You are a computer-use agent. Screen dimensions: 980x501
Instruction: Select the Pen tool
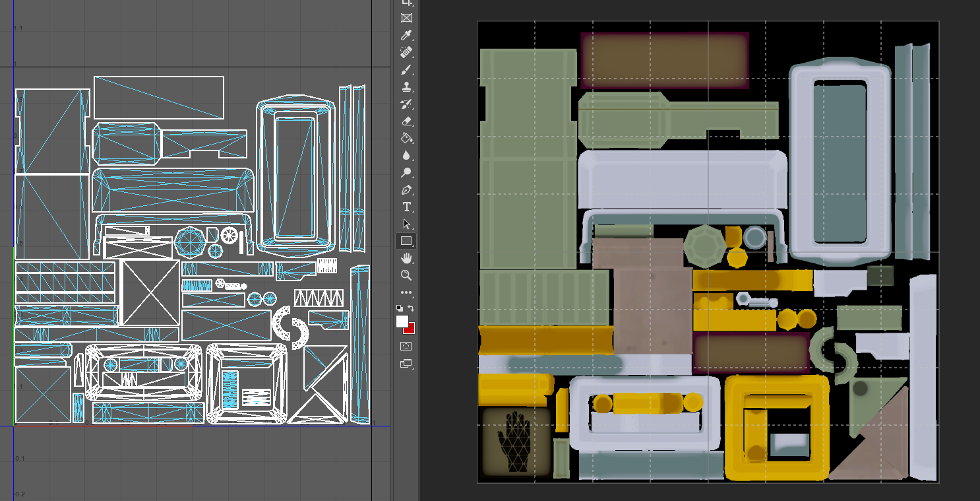click(406, 190)
